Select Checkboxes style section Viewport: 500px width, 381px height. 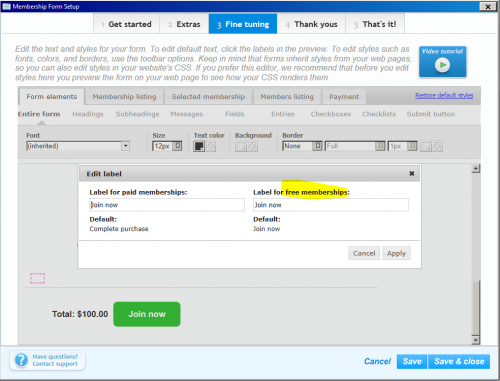331,114
